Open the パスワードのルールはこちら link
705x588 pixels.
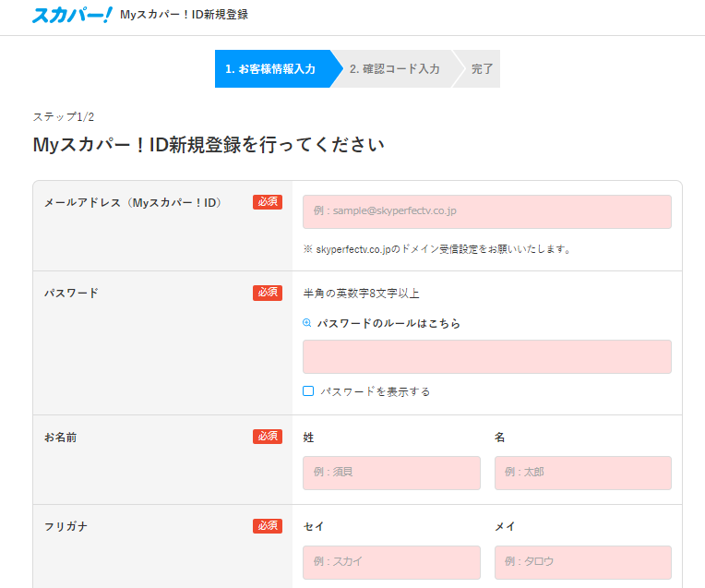(x=388, y=324)
